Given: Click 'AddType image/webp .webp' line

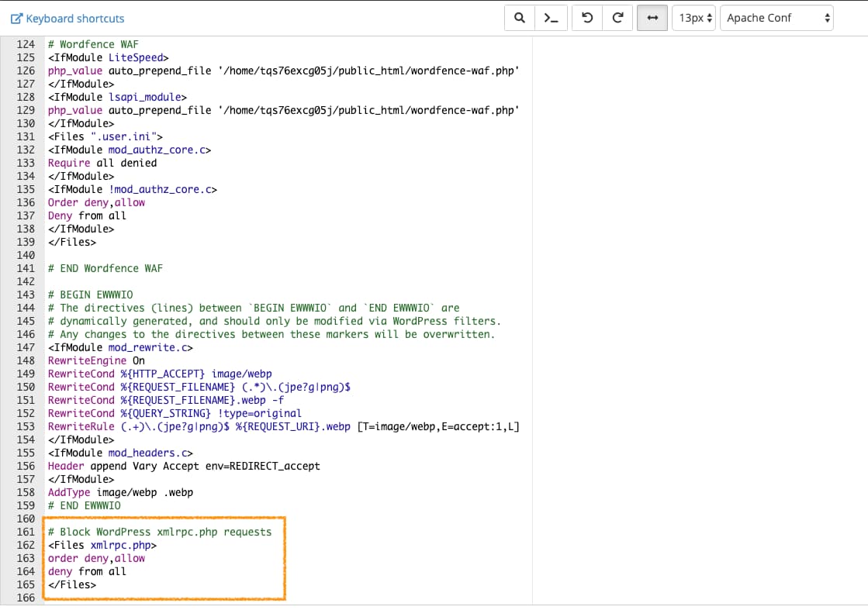Looking at the screenshot, I should pos(120,492).
